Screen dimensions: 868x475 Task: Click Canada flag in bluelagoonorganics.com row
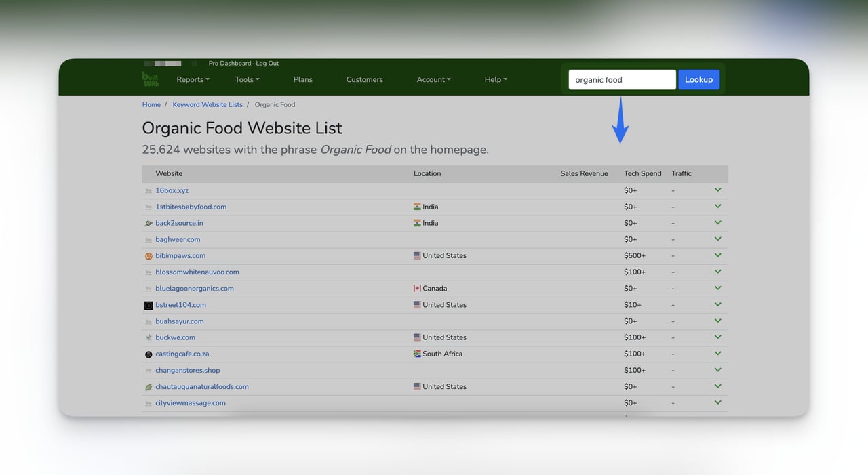(x=417, y=288)
